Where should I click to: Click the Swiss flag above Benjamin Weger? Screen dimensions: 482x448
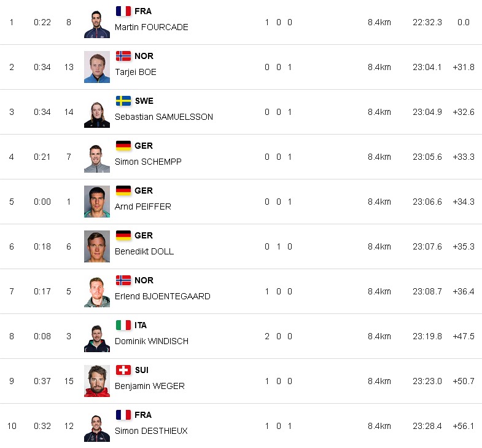tap(123, 370)
